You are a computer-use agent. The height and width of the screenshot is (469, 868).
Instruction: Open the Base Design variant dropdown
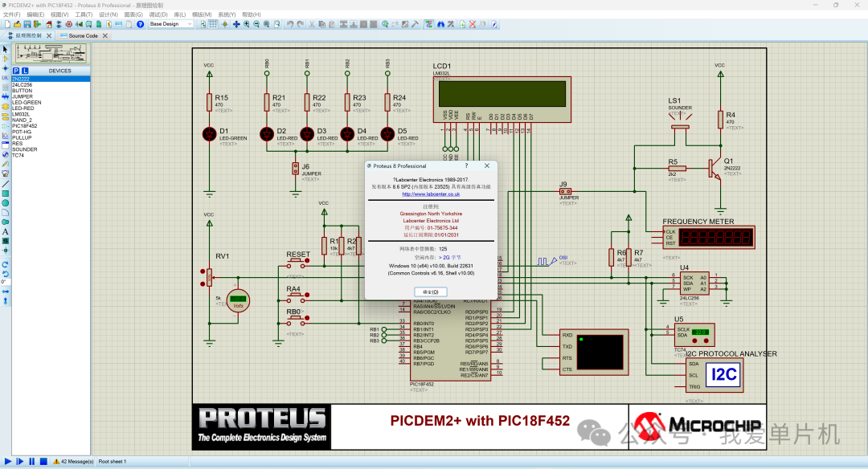pyautogui.click(x=171, y=24)
